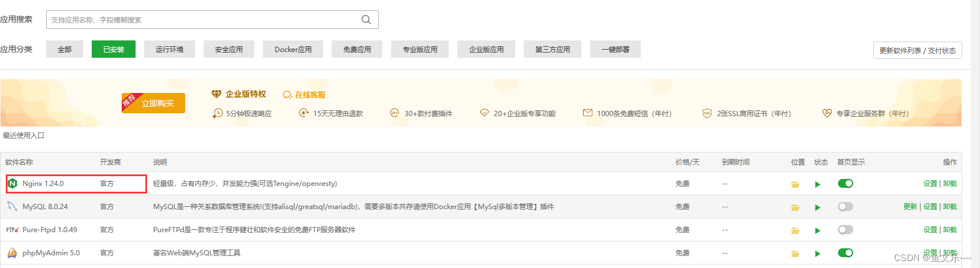Focus the application search input field
The image size is (980, 268).
click(x=212, y=20)
